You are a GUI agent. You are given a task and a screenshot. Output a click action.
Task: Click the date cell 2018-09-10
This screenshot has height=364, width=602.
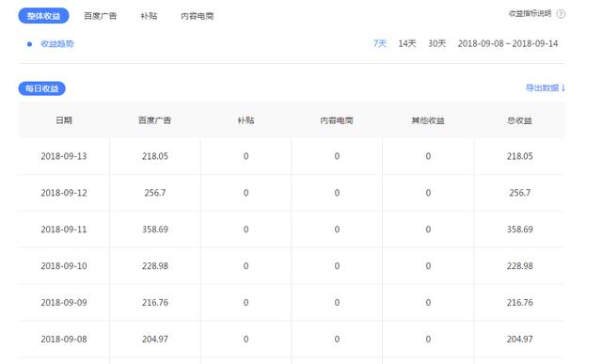tap(64, 265)
